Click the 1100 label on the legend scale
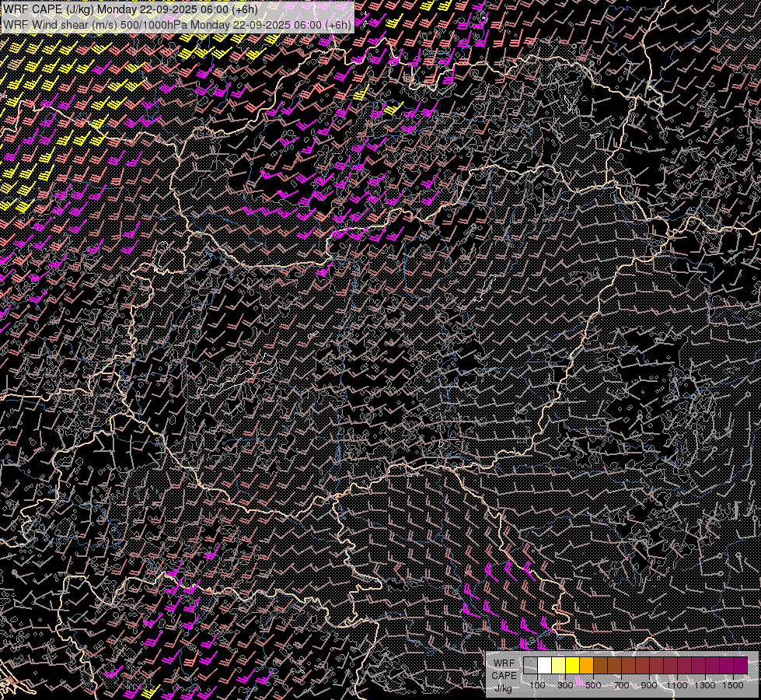This screenshot has height=700, width=761. (x=677, y=685)
